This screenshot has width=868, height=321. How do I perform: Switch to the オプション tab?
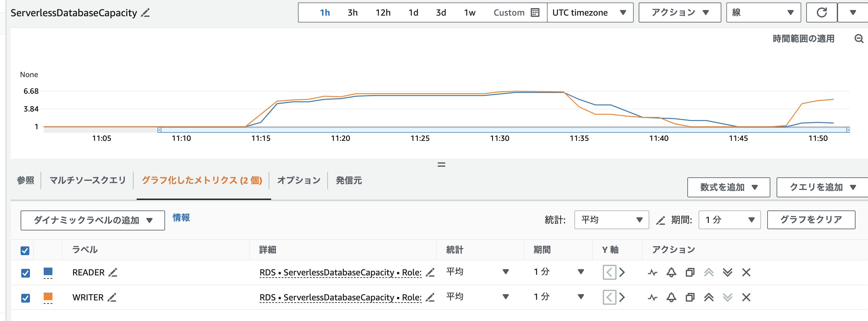[x=299, y=180]
